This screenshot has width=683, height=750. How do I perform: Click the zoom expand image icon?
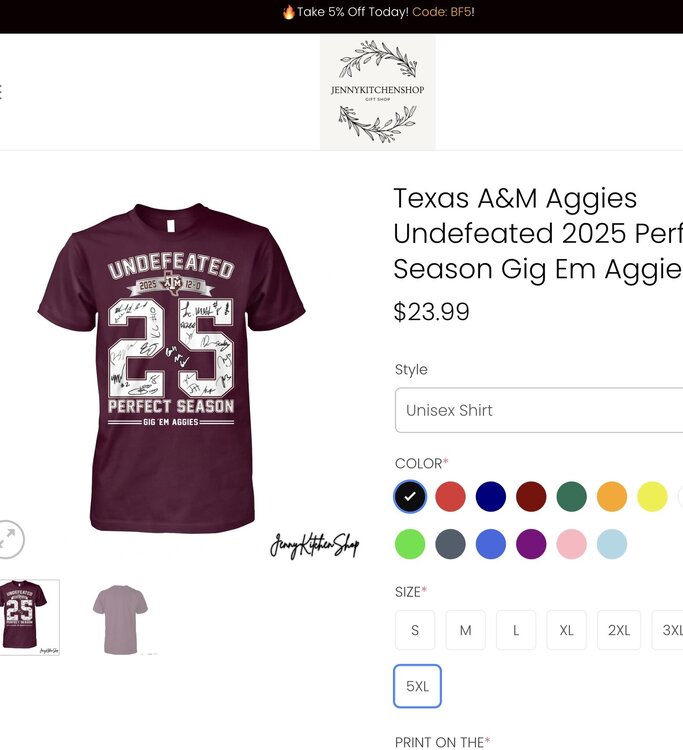pyautogui.click(x=9, y=539)
